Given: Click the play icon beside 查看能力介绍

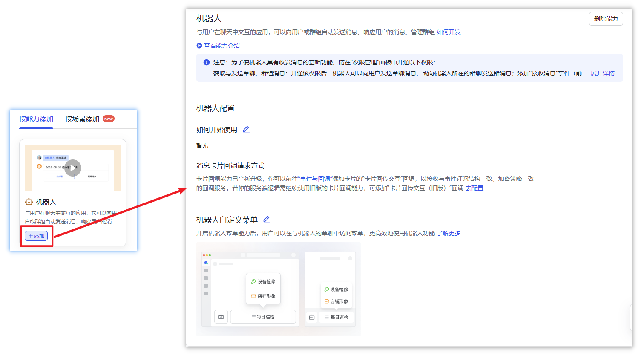Looking at the screenshot, I should [199, 46].
